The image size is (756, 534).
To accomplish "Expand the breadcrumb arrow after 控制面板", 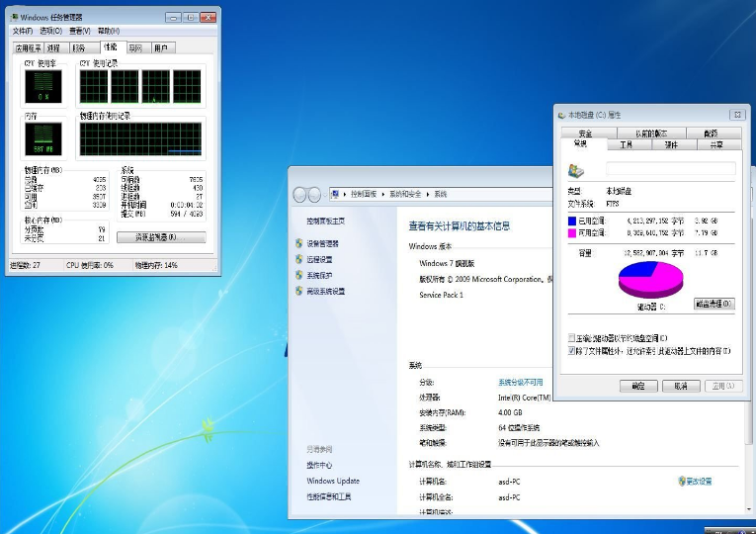I will tap(383, 194).
